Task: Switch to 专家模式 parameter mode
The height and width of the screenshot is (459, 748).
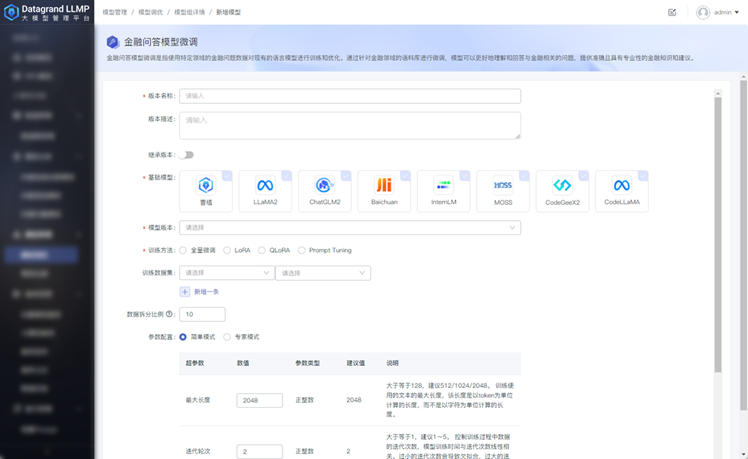Action: click(x=227, y=337)
